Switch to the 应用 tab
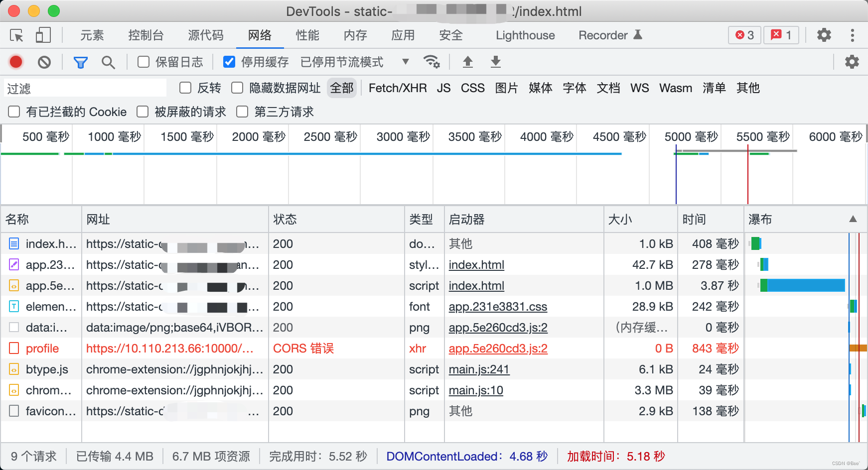Image resolution: width=868 pixels, height=470 pixels. click(x=403, y=35)
